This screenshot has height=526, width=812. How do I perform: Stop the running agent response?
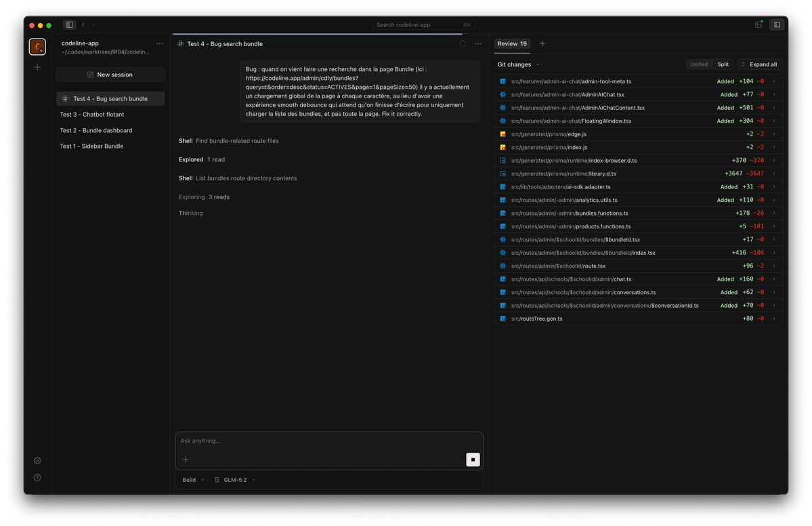pyautogui.click(x=473, y=460)
